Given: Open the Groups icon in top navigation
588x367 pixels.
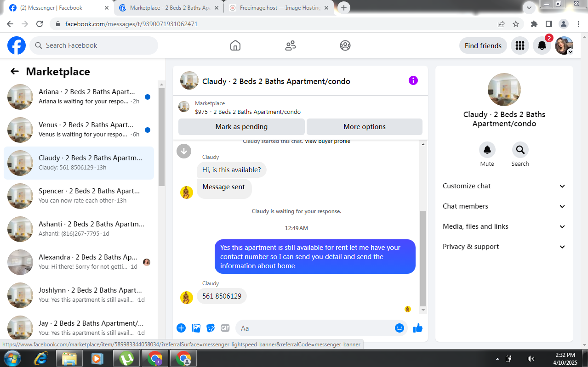Looking at the screenshot, I should pyautogui.click(x=345, y=45).
